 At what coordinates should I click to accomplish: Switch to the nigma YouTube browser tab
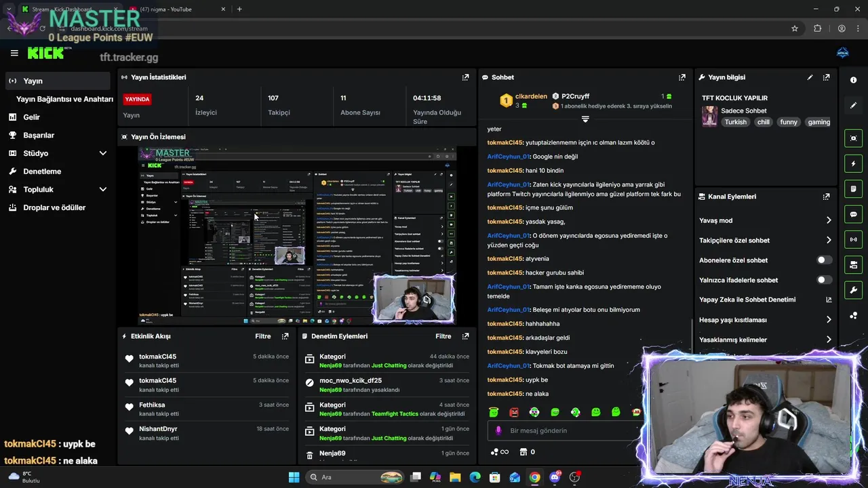pos(178,9)
